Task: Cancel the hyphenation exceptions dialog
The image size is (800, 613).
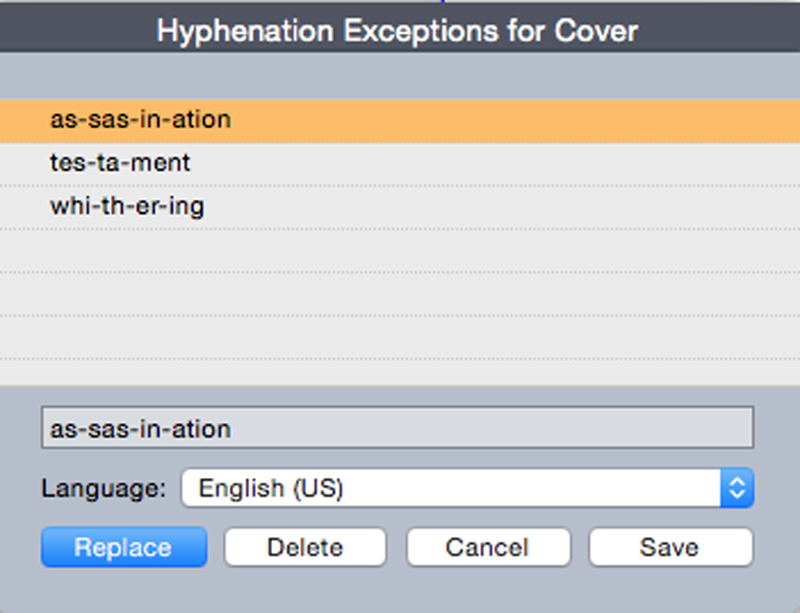Action: [488, 547]
